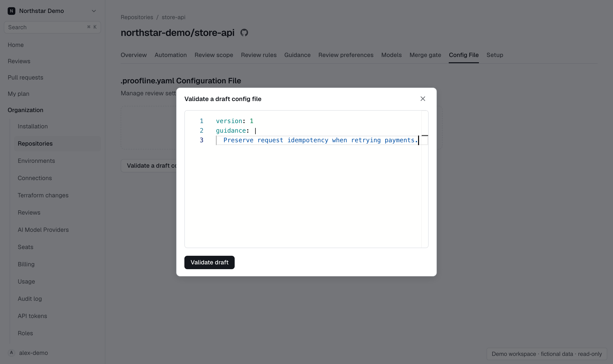
Task: Click the 'guidance:' line in editor
Action: [x=236, y=131]
